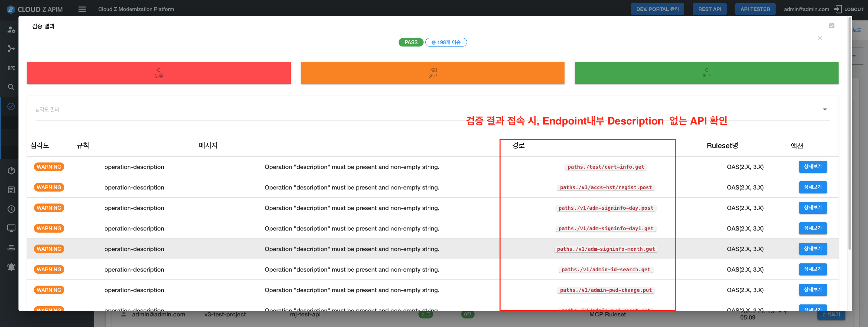Select the magnifier search icon in sidebar
The height and width of the screenshot is (327, 868).
tap(11, 87)
